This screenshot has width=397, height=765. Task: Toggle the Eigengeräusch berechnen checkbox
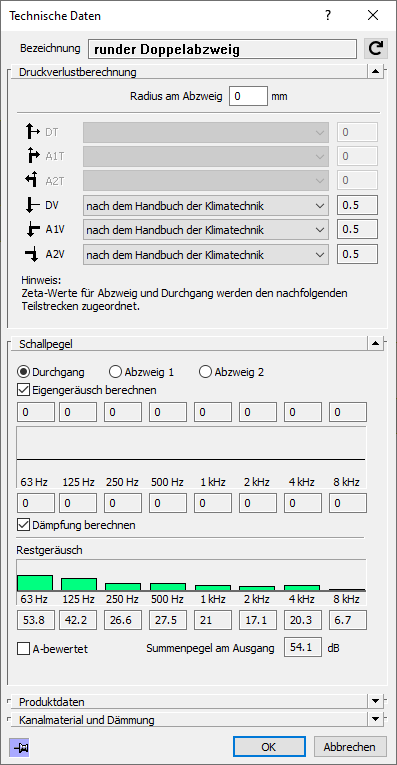coord(24,390)
